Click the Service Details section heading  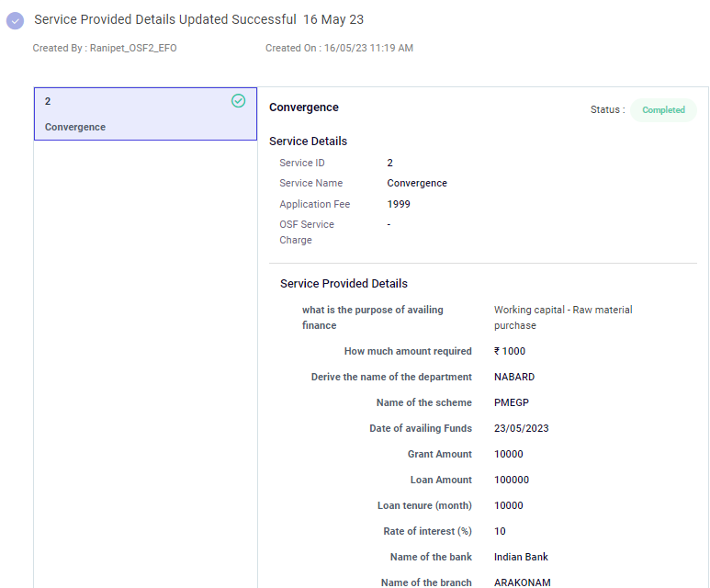(x=308, y=141)
